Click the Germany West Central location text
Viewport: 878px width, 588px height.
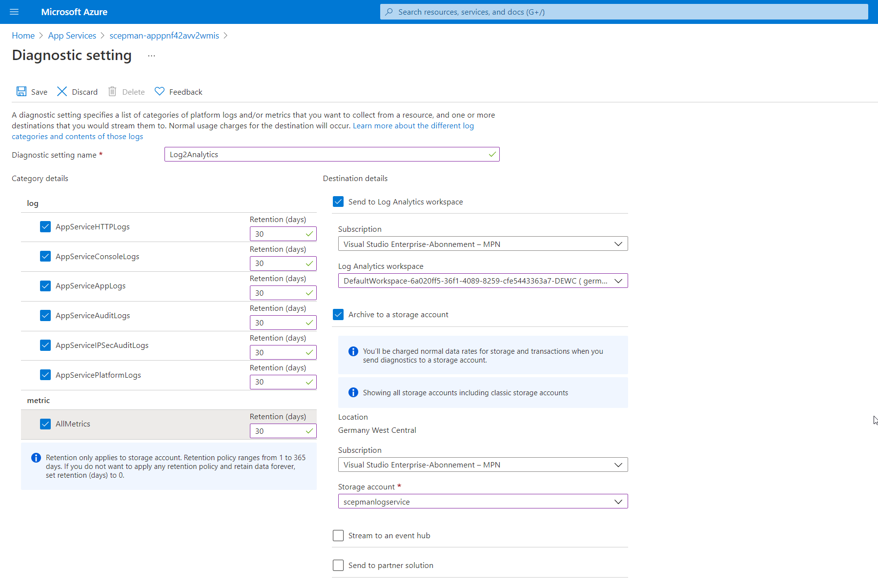[377, 430]
